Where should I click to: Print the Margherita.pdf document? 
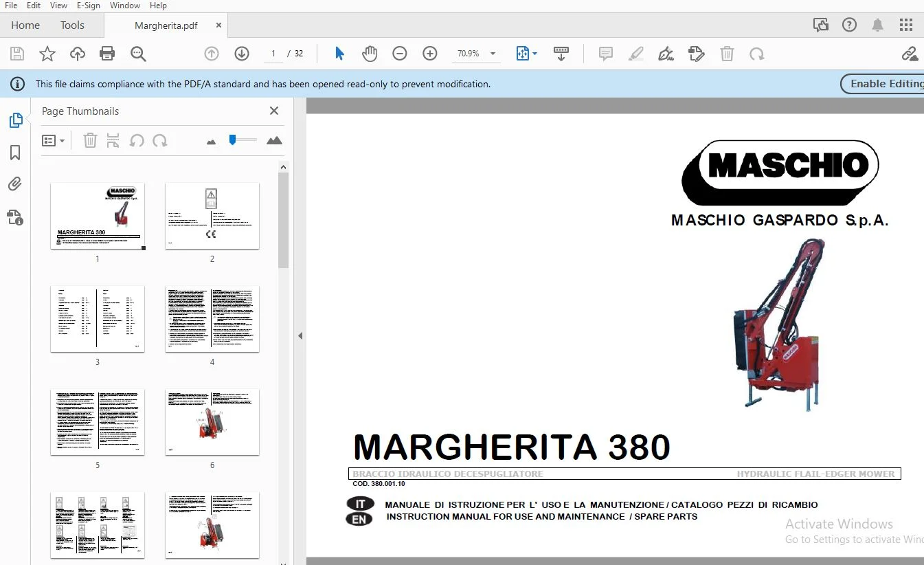[107, 54]
